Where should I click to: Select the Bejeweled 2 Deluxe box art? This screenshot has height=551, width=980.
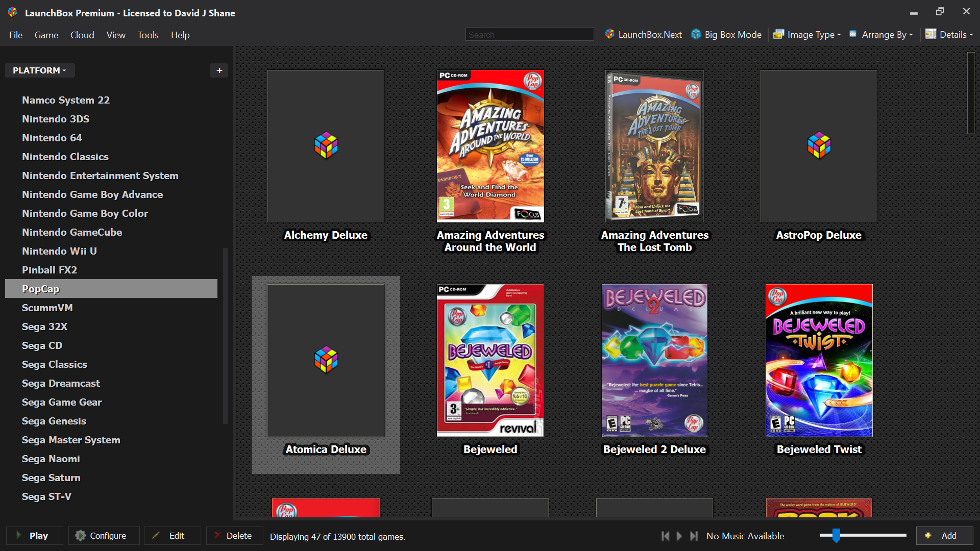click(x=654, y=361)
